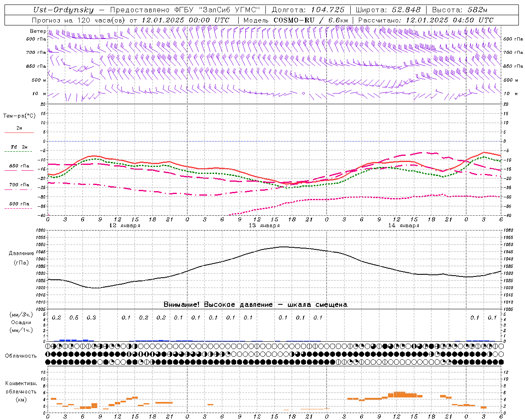Click the Конвективн. облачность (км) panel label
This screenshot has height=420, width=525.
pyautogui.click(x=21, y=391)
